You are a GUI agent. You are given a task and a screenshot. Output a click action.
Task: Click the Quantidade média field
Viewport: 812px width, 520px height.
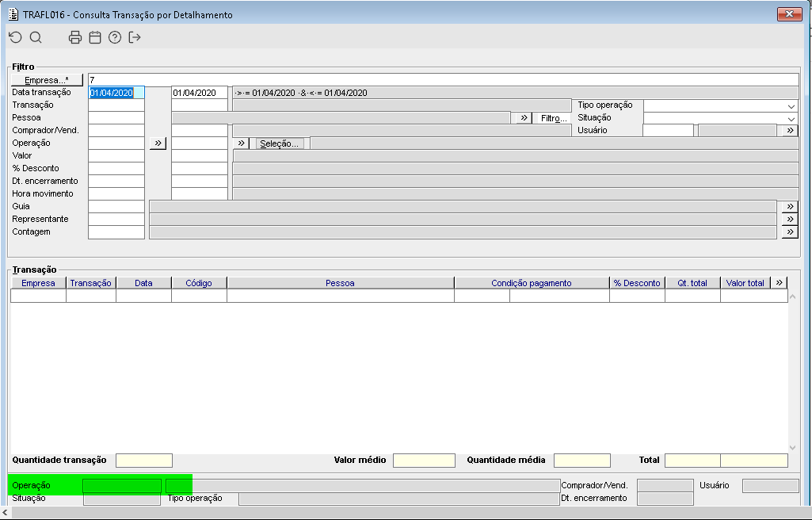[582, 460]
